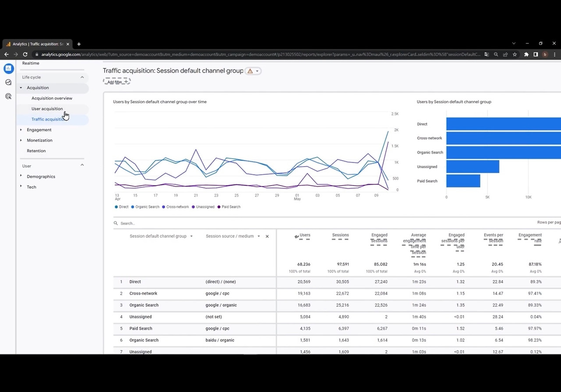Screen dimensions: 561x392
Task: Open a new browser tab
Action: (79, 44)
